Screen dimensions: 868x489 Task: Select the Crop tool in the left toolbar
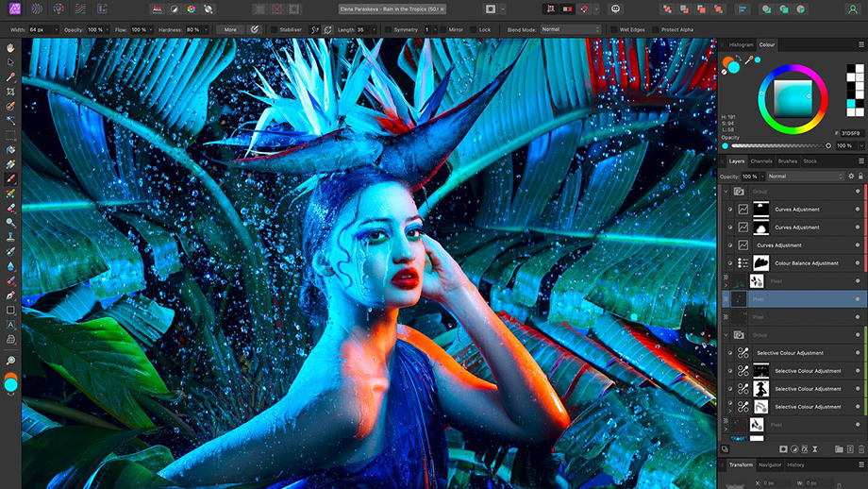[x=10, y=92]
